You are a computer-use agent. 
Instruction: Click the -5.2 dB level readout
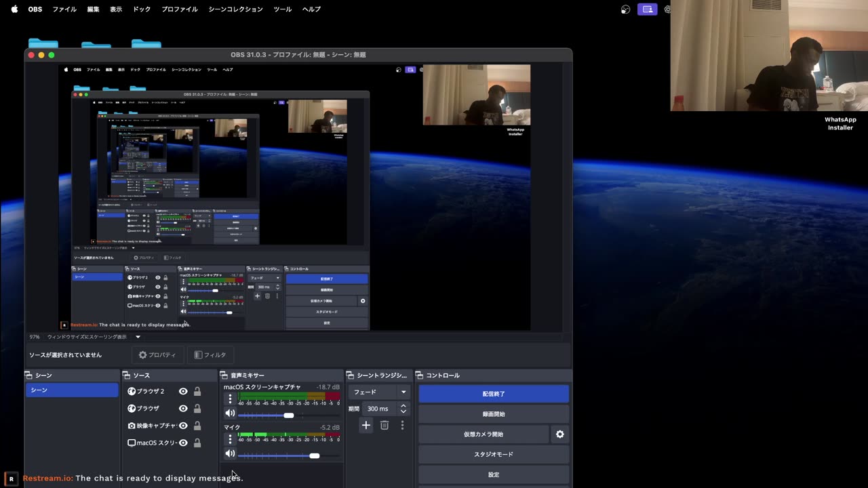pyautogui.click(x=330, y=428)
